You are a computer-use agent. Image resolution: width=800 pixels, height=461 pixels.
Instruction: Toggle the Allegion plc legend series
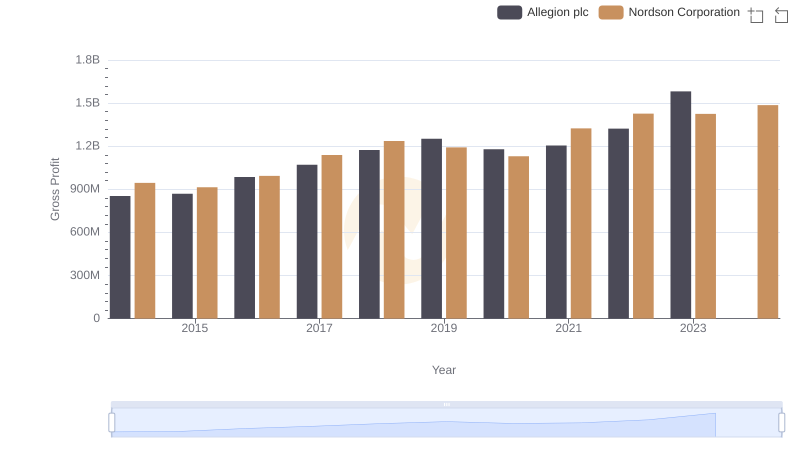point(543,12)
